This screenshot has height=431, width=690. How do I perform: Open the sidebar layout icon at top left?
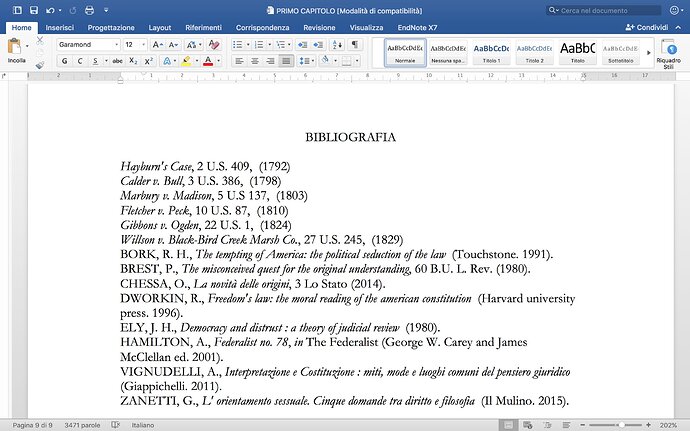[x=17, y=10]
